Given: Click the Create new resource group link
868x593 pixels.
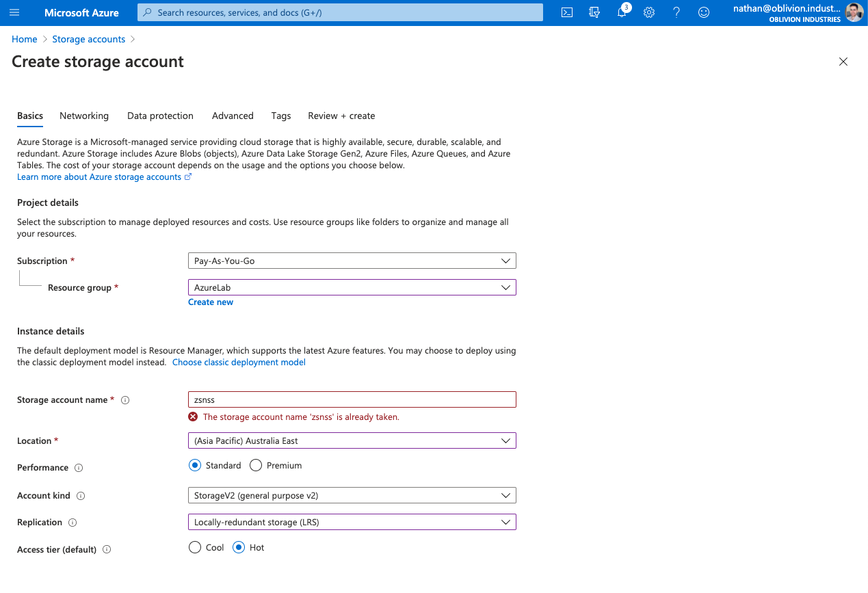Looking at the screenshot, I should (x=211, y=302).
